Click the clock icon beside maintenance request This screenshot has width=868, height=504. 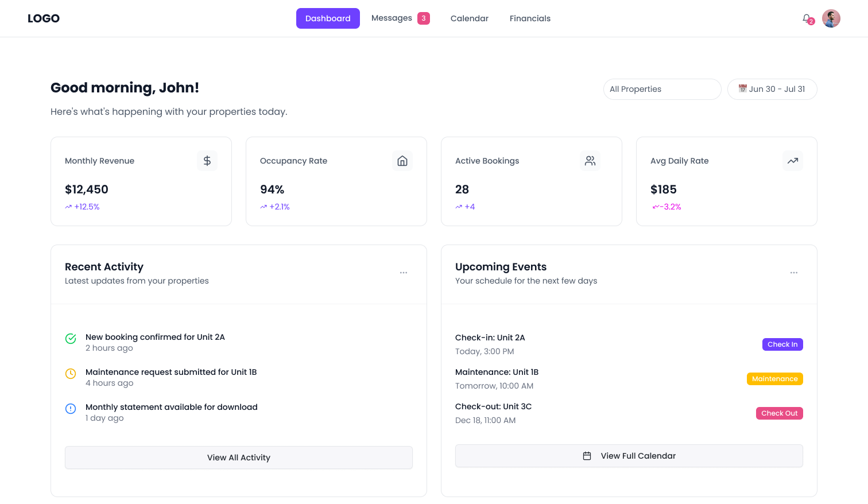tap(71, 373)
